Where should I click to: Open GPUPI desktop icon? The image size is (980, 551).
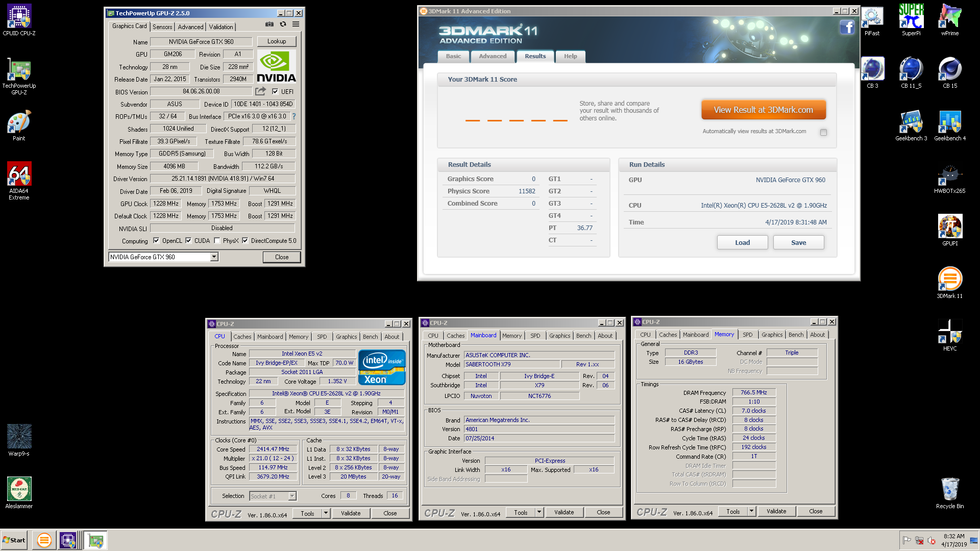tap(950, 231)
